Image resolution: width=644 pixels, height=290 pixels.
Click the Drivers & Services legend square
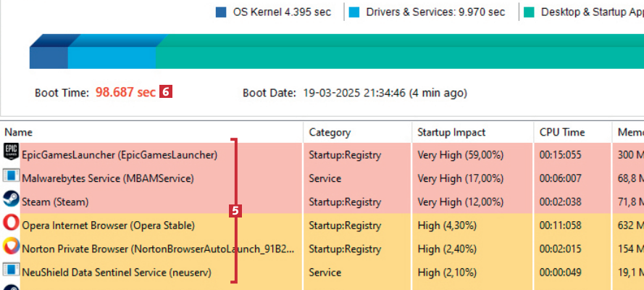(x=354, y=12)
